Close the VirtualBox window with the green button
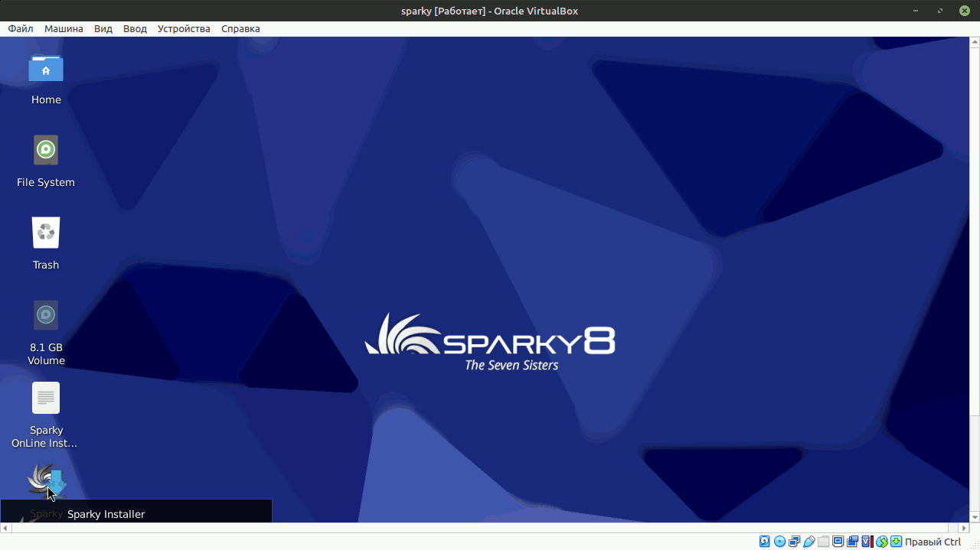Image resolution: width=980 pixels, height=550 pixels. [964, 11]
